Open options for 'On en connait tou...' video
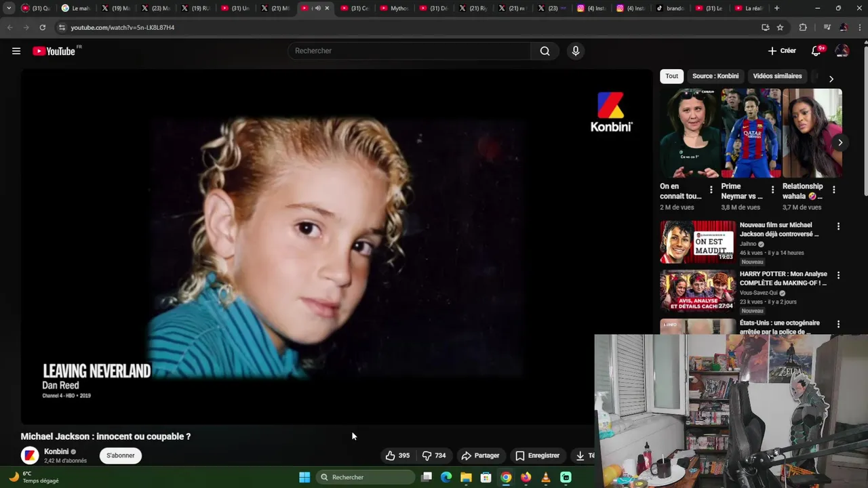This screenshot has height=488, width=868. coord(711,190)
